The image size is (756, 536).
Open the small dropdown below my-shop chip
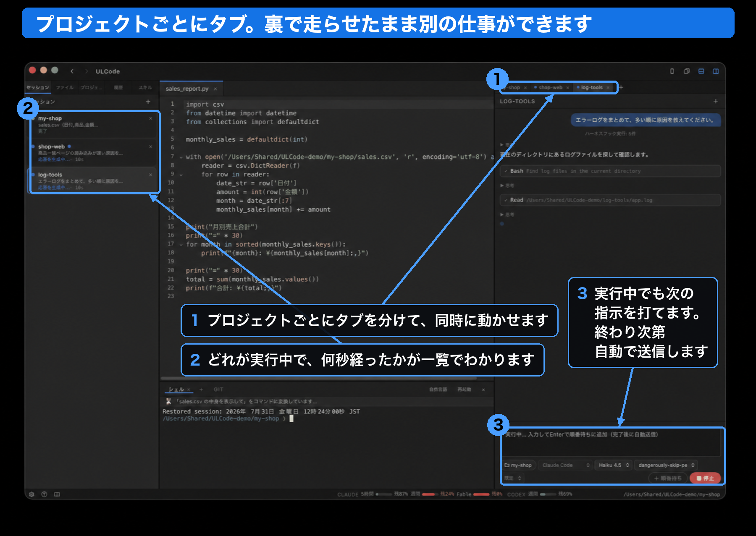[513, 478]
